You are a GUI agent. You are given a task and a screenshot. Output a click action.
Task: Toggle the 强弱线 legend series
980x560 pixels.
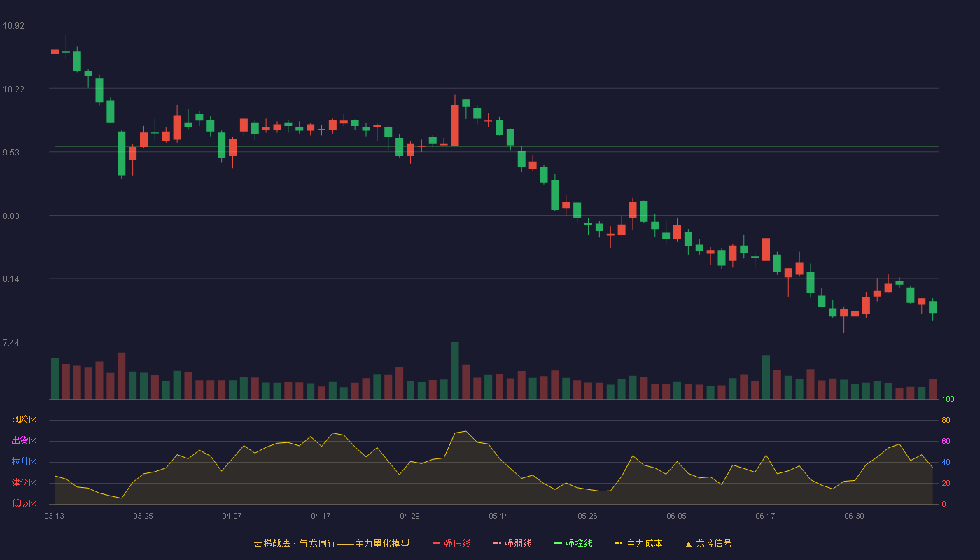[512, 543]
